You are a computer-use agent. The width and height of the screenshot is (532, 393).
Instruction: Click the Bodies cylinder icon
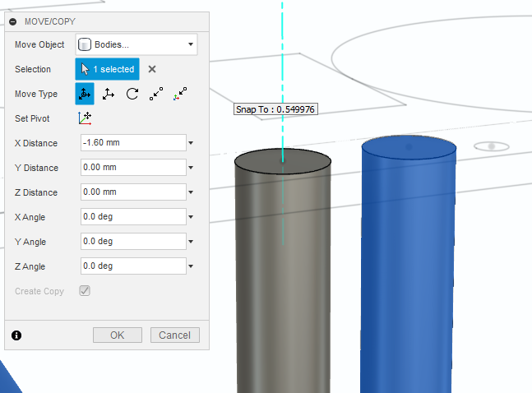(85, 44)
